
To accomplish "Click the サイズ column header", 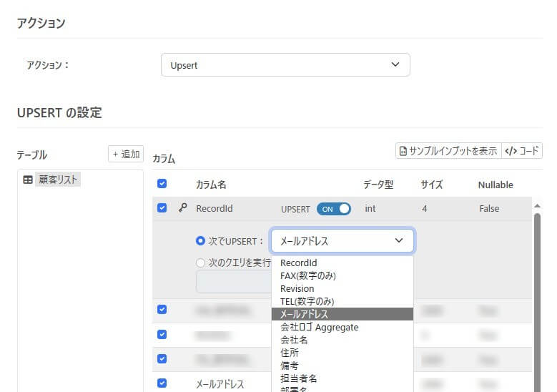I will [432, 185].
